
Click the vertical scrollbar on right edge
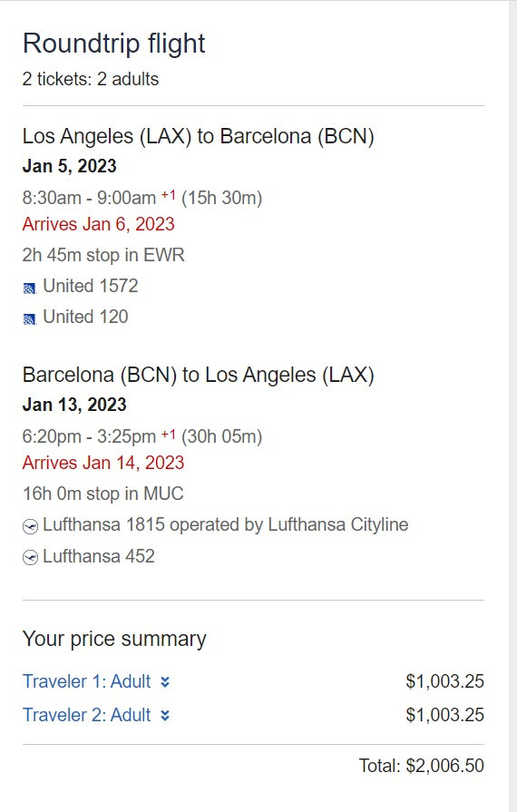coord(512,406)
